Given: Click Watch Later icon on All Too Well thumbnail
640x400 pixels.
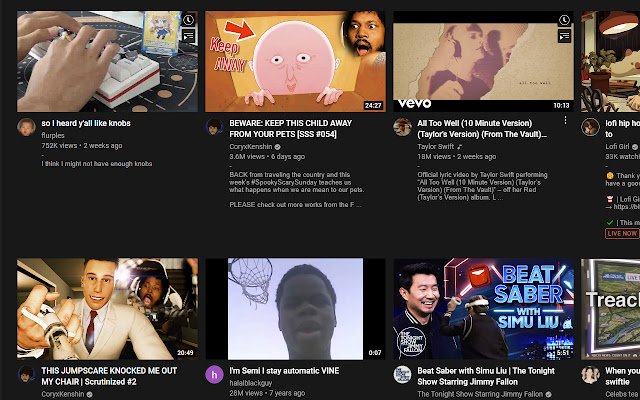Looking at the screenshot, I should point(564,20).
